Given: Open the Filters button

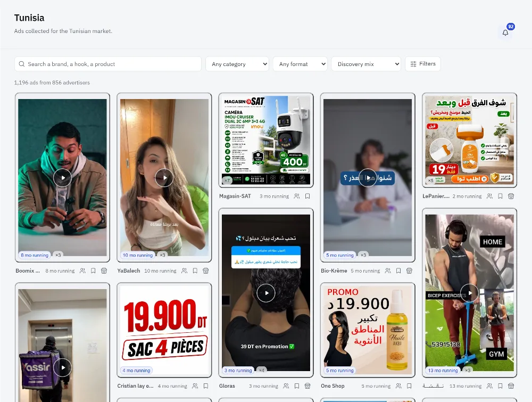Looking at the screenshot, I should click(423, 64).
